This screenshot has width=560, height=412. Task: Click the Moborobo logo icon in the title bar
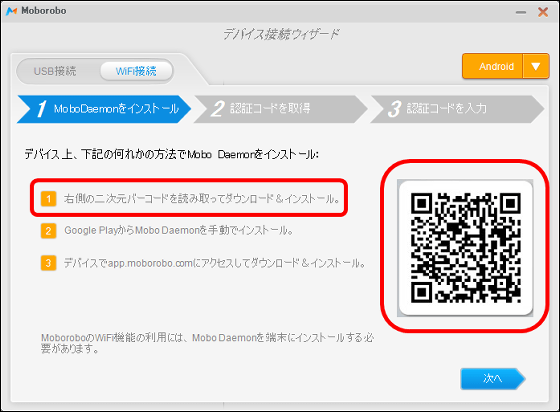pos(11,11)
